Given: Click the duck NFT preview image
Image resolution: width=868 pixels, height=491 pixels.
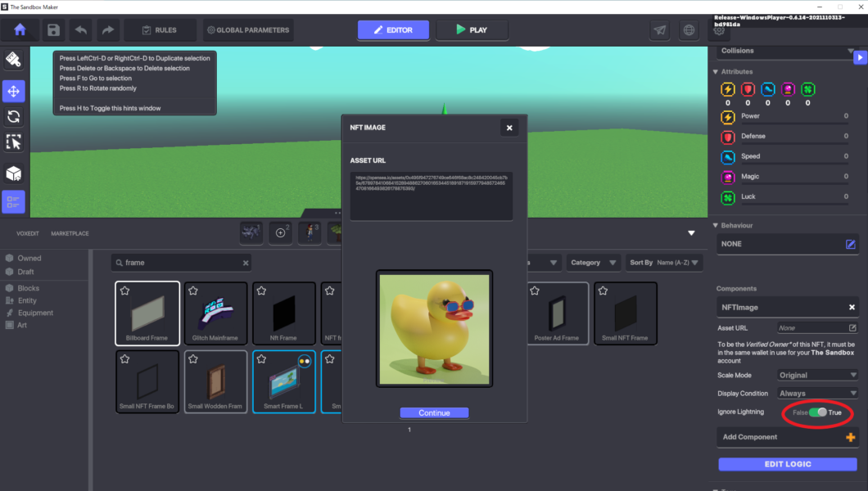Looking at the screenshot, I should point(434,329).
